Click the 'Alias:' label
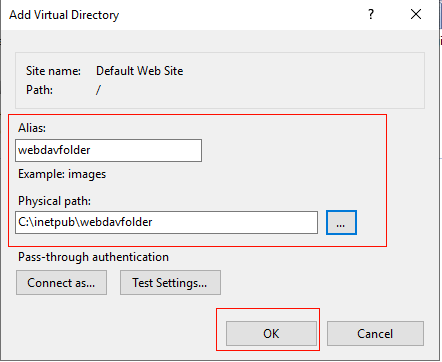The image size is (442, 362). click(32, 128)
